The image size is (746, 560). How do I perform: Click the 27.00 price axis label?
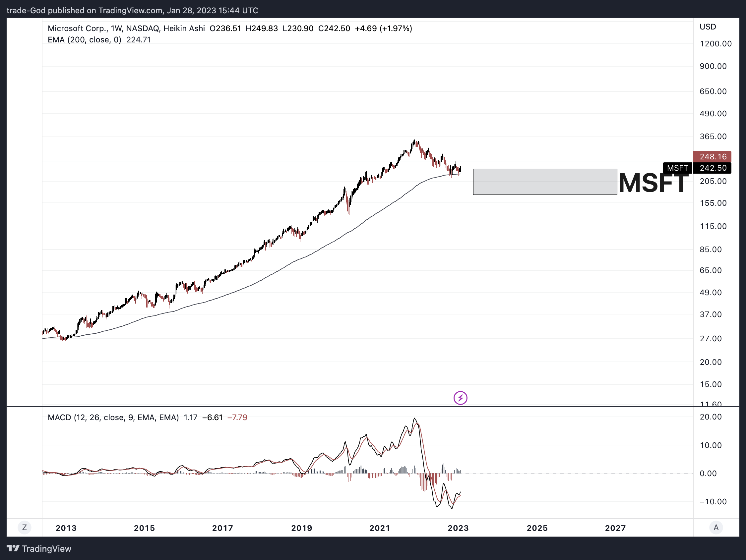[711, 338]
